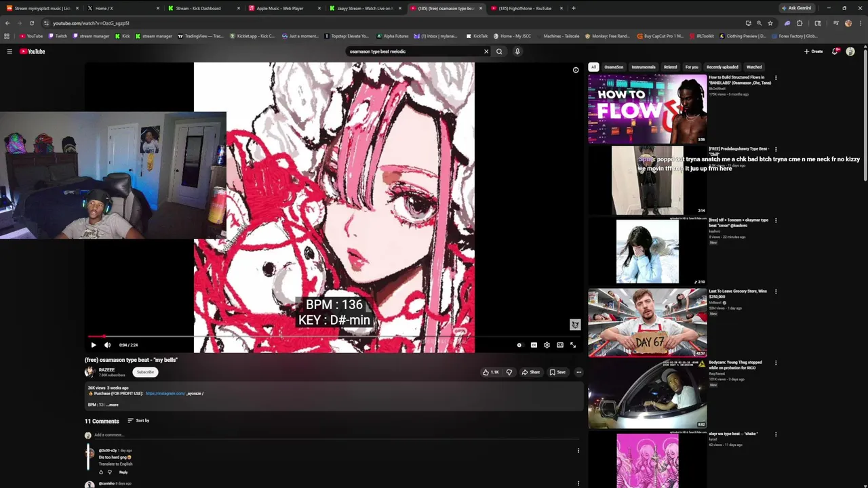Open the account avatar menu
Image resolution: width=868 pixels, height=488 pixels.
[x=850, y=52]
